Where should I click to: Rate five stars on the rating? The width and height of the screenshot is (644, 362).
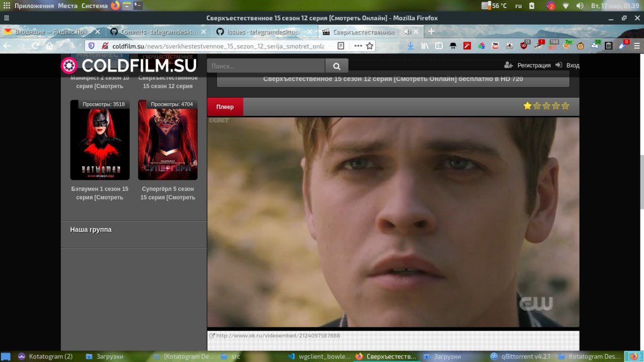coord(565,106)
